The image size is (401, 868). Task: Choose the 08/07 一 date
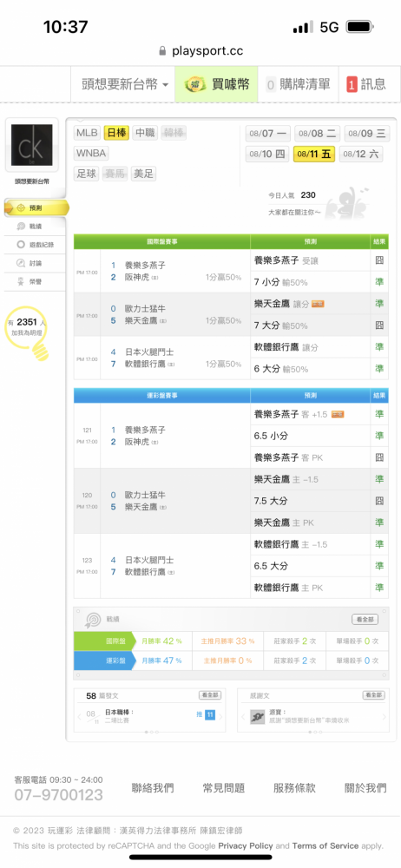268,134
